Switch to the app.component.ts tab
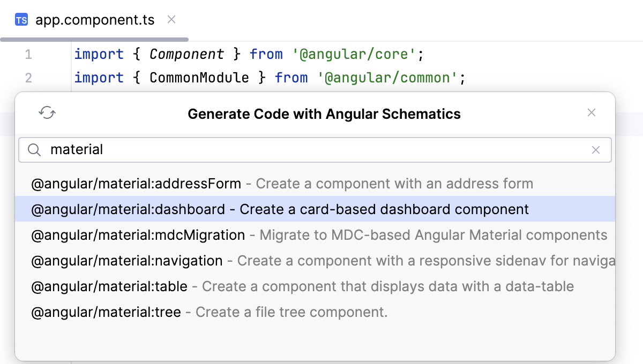 tap(94, 20)
